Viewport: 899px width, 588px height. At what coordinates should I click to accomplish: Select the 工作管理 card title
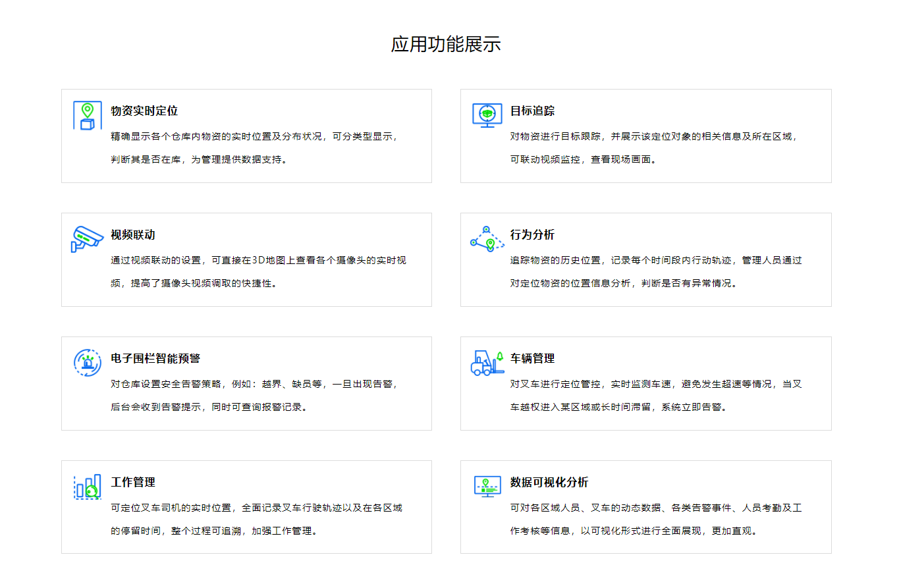pos(133,483)
